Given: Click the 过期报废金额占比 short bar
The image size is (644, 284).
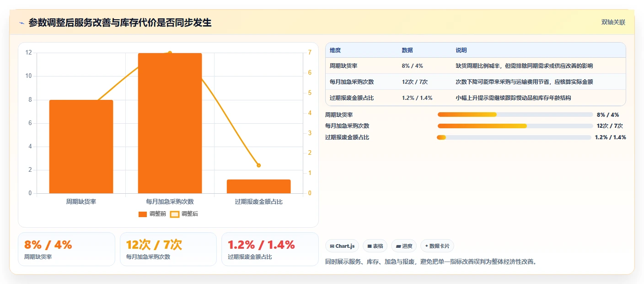Looking at the screenshot, I should [x=258, y=186].
